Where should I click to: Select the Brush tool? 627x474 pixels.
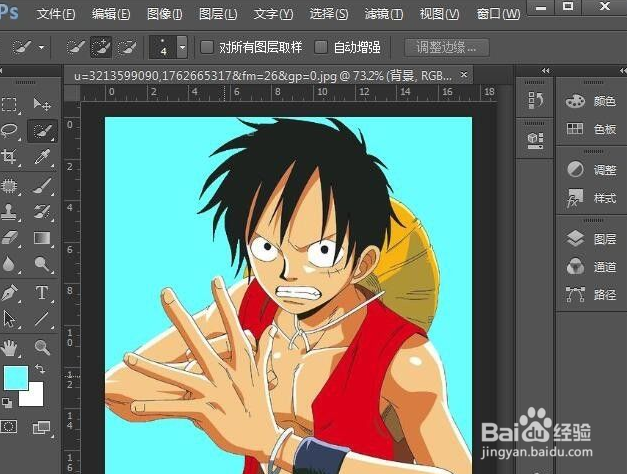tap(42, 186)
